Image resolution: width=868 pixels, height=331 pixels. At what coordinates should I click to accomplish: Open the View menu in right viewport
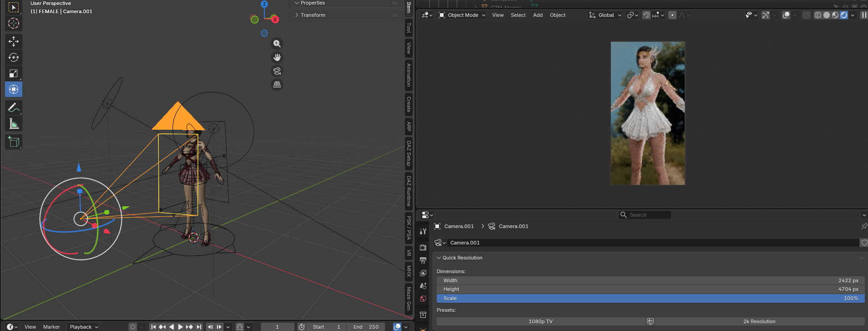pyautogui.click(x=498, y=15)
